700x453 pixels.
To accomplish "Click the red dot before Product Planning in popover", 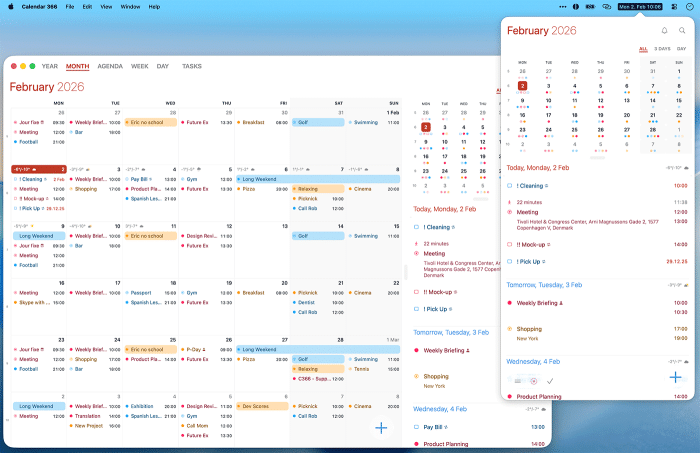I will (x=509, y=396).
